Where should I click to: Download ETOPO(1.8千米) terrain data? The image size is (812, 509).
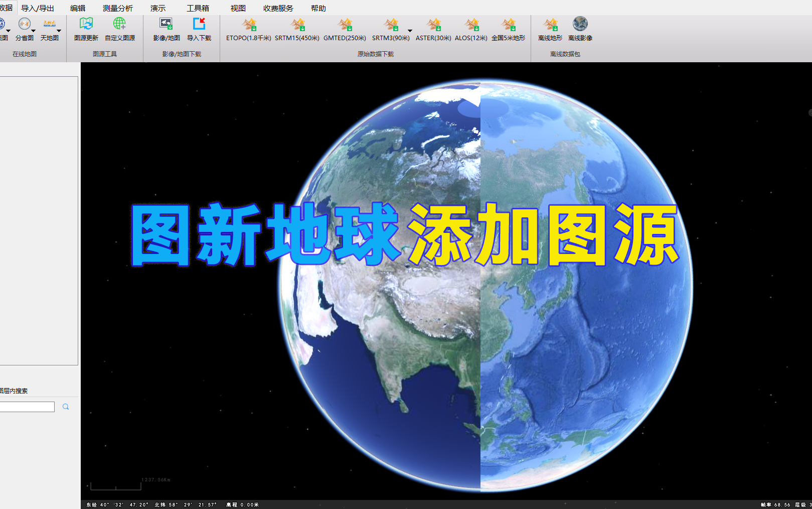tap(249, 29)
